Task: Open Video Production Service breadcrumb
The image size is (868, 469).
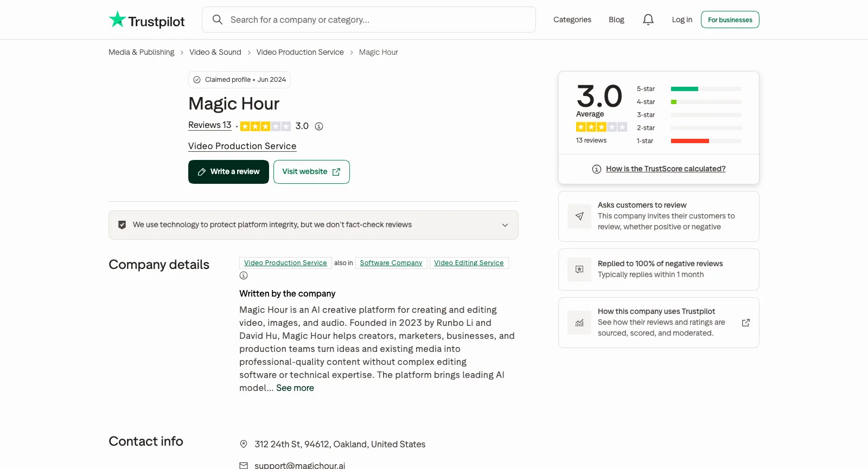Action: point(300,52)
